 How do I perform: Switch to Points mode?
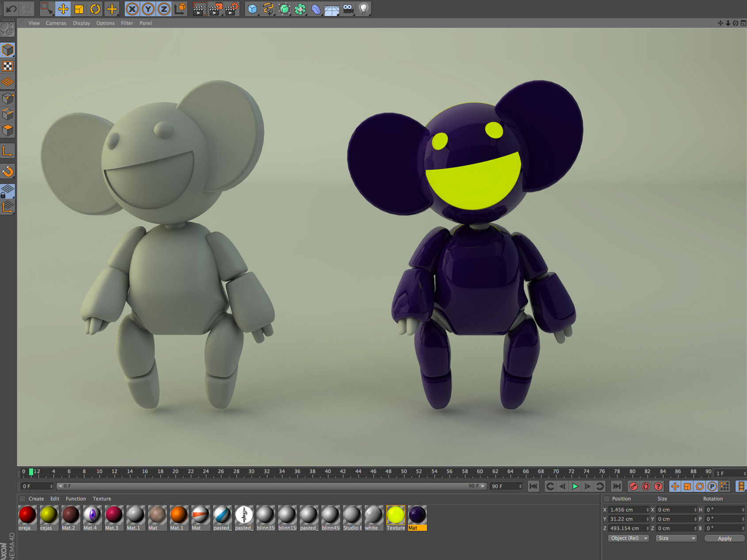coord(8,98)
